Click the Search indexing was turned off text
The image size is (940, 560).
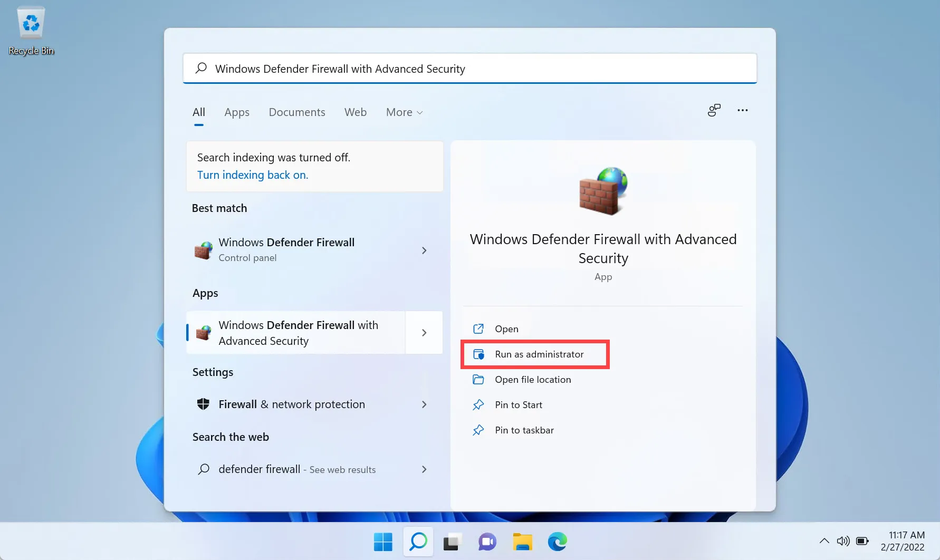(274, 158)
